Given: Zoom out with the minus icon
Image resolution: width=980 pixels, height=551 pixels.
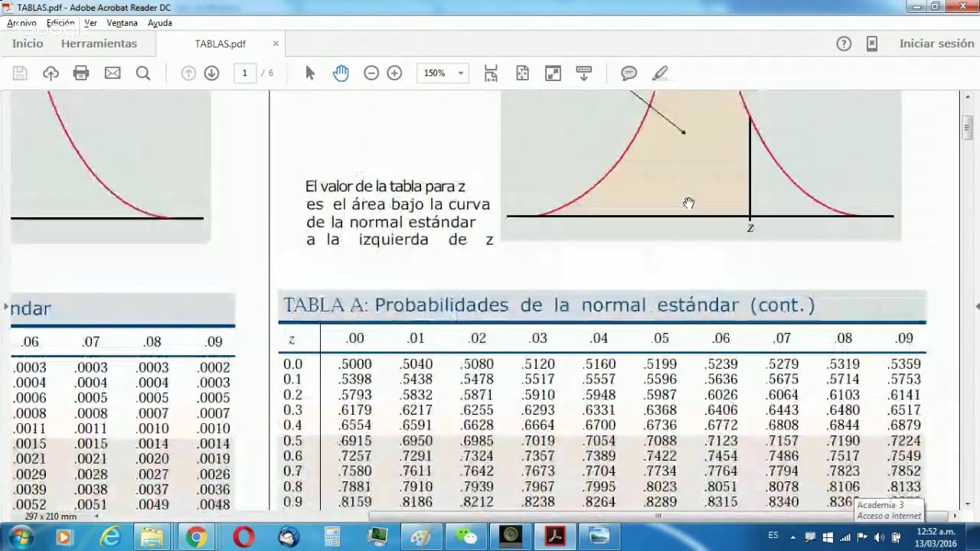Looking at the screenshot, I should [371, 73].
